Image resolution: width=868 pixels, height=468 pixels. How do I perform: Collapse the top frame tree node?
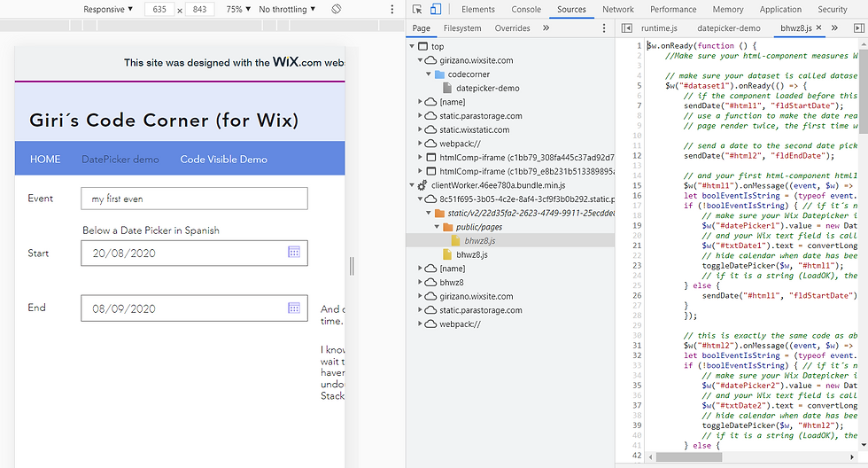(412, 46)
